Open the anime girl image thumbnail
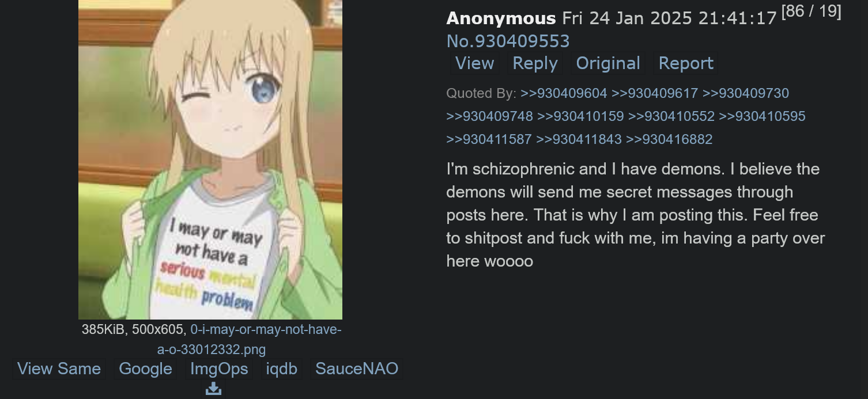 210,159
